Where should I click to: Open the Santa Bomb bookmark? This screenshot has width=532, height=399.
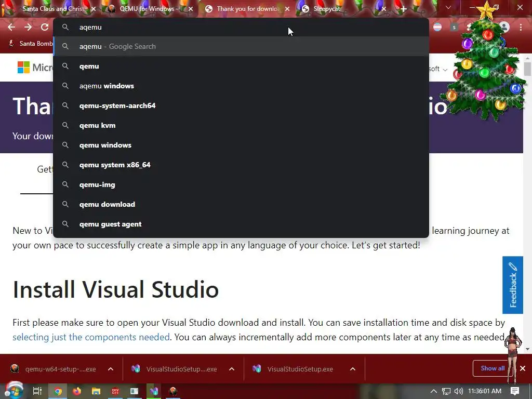31,44
